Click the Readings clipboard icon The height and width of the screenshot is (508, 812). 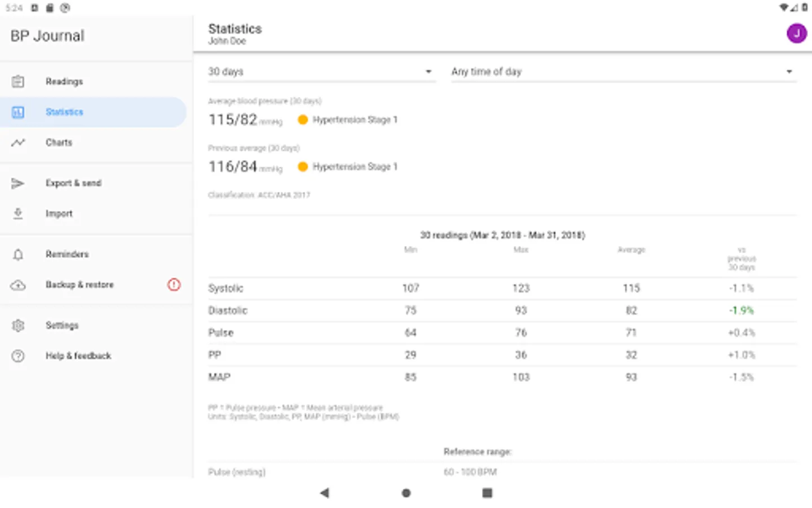[x=18, y=81]
